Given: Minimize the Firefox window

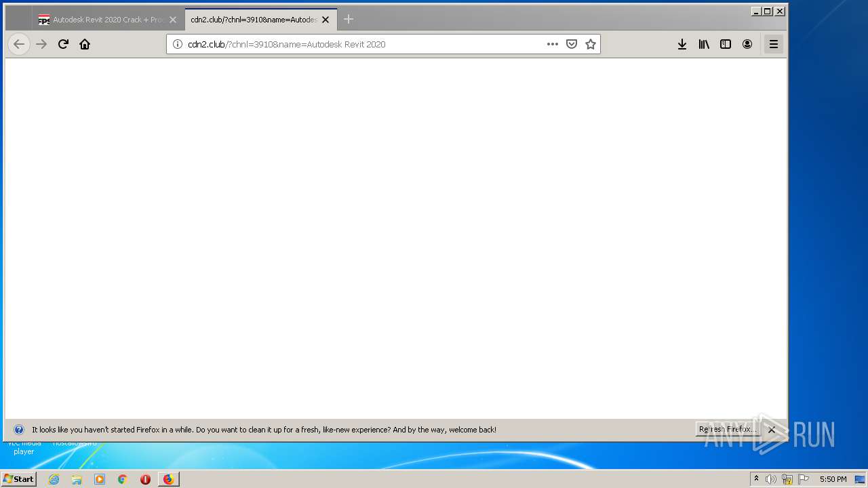Looking at the screenshot, I should [756, 11].
